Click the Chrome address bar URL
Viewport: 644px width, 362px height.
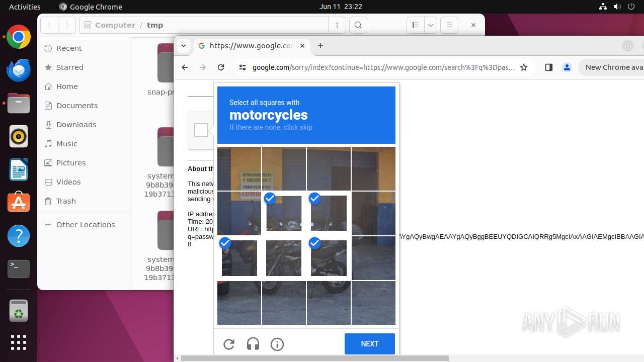pyautogui.click(x=383, y=67)
